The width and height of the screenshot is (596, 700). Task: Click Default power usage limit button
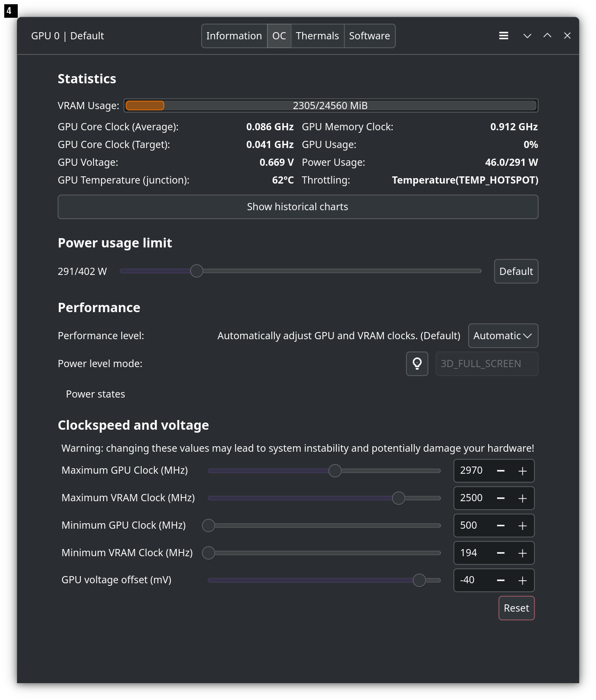click(x=516, y=272)
